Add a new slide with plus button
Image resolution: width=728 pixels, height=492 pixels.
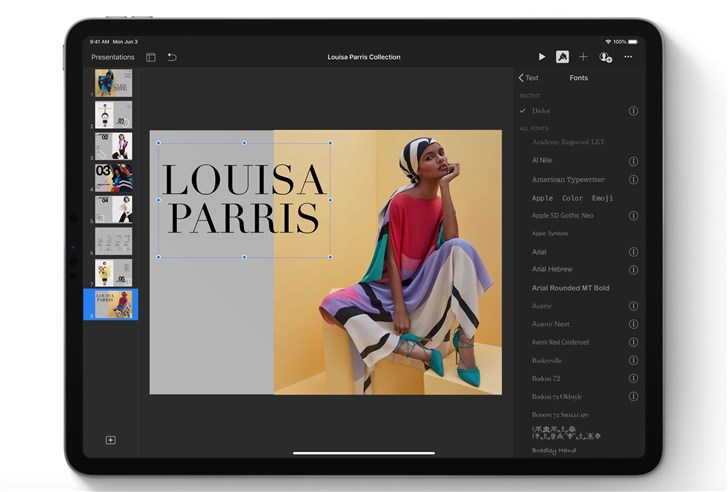111,440
